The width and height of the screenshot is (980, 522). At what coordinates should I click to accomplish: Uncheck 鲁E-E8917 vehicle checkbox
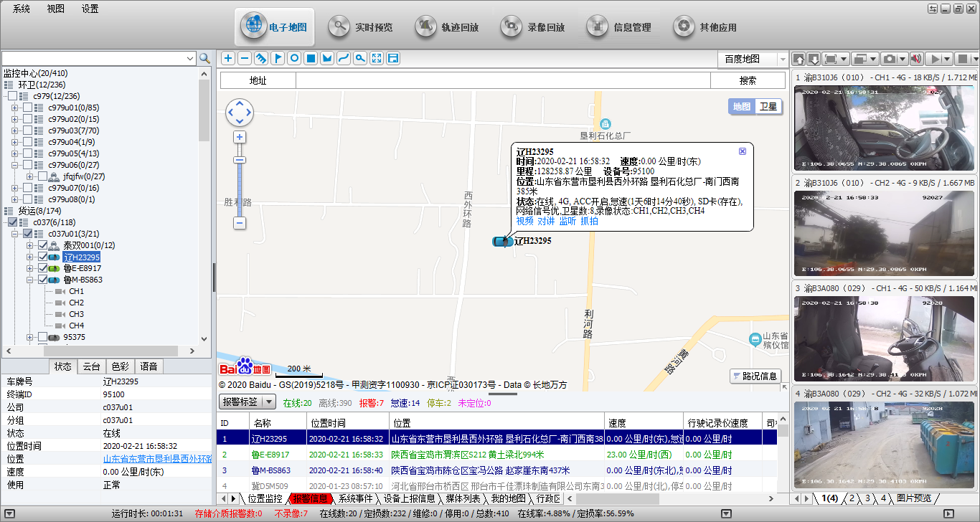click(43, 268)
